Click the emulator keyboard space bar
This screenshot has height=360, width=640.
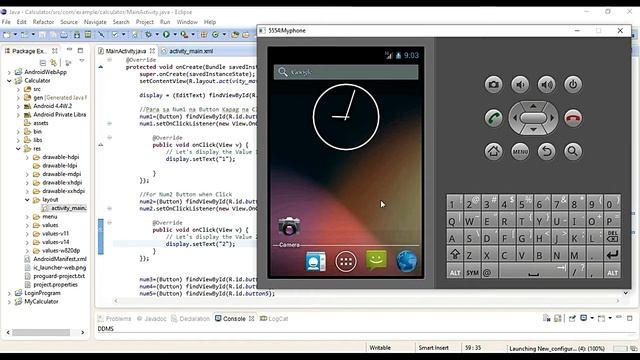[533, 272]
